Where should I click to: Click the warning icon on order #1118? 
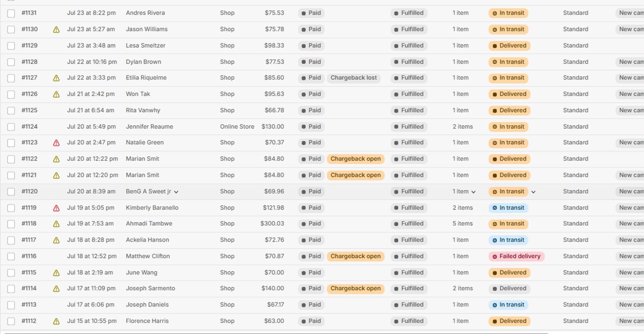point(56,224)
